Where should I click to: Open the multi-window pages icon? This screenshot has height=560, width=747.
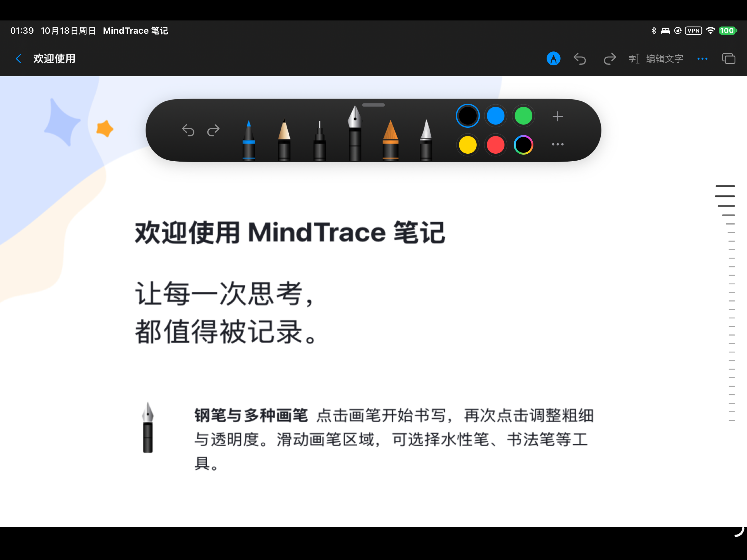click(728, 59)
